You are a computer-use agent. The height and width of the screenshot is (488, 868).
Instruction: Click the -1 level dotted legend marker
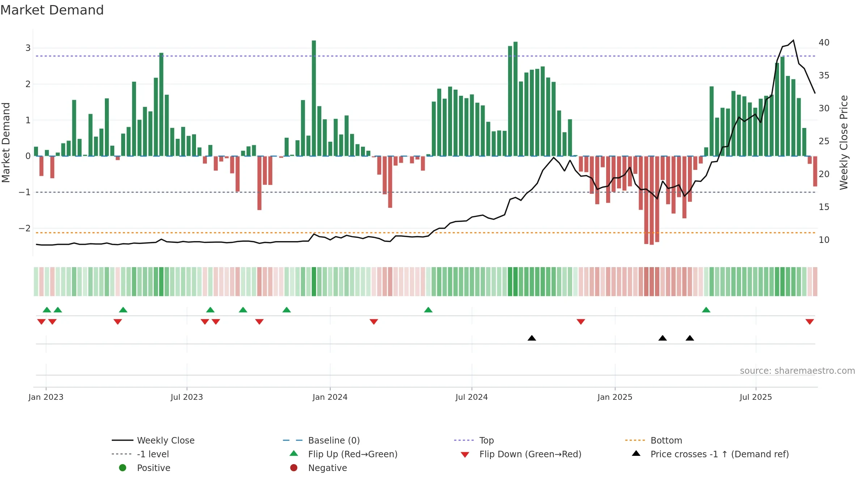(x=122, y=454)
